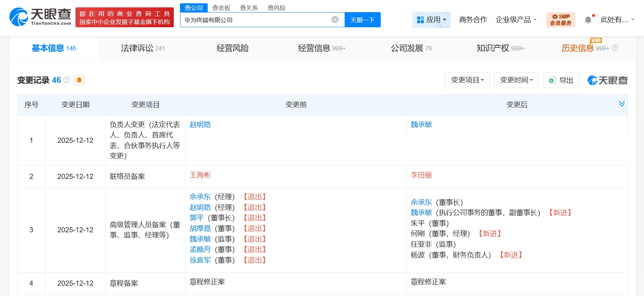Click the TianYanCha logo icon
Screen dimensions: 644x296
pos(18,17)
